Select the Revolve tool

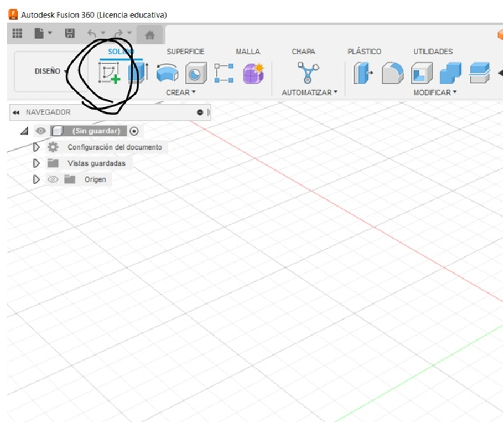coord(167,73)
